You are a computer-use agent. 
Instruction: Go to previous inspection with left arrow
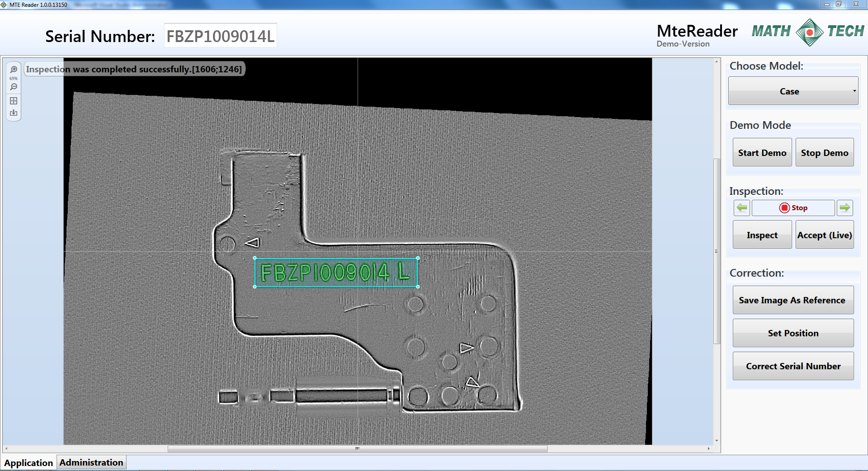point(741,208)
